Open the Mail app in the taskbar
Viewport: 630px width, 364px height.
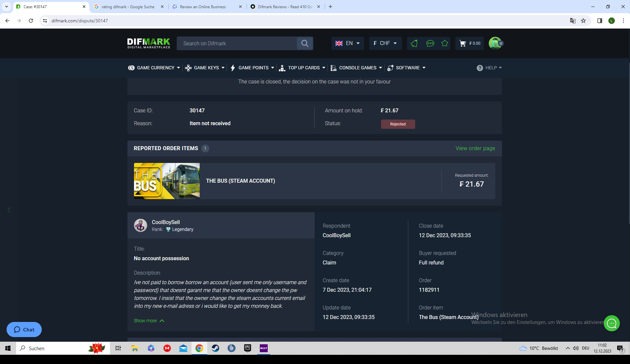coord(183,348)
